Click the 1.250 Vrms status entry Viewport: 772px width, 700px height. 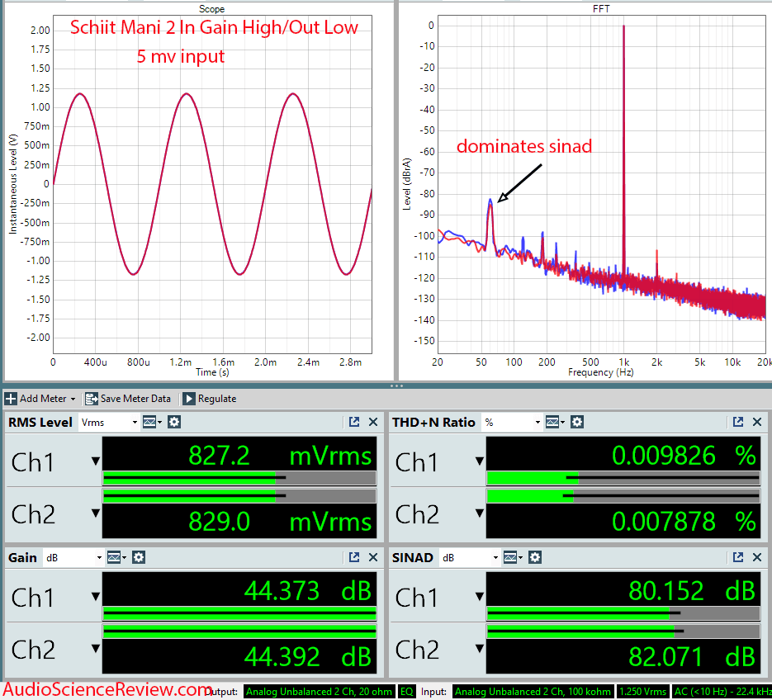642,692
